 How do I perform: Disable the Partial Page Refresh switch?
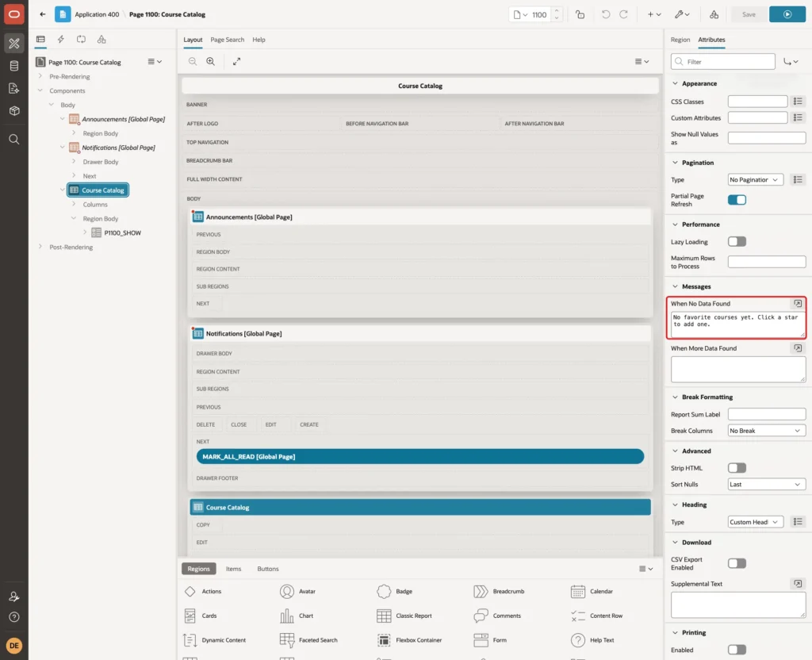point(737,200)
